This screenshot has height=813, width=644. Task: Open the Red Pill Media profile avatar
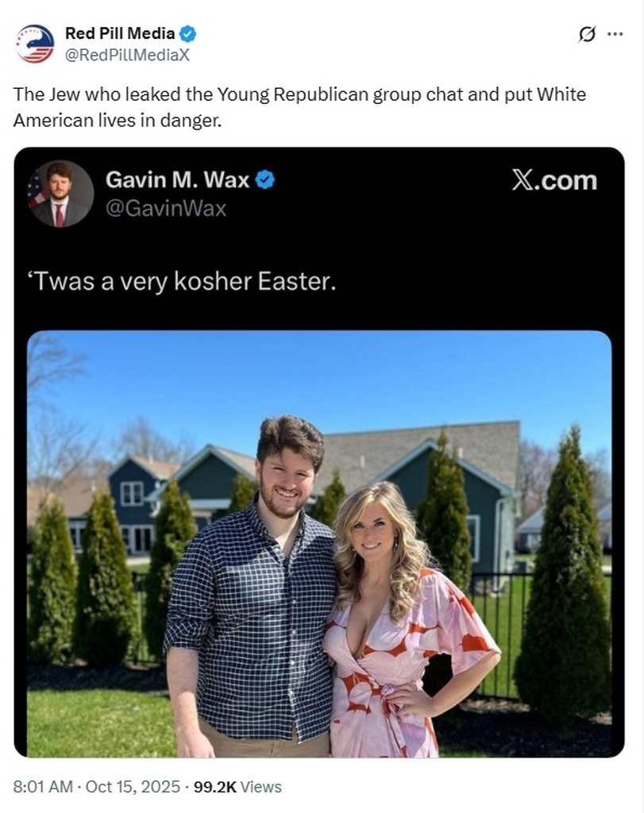click(x=35, y=44)
